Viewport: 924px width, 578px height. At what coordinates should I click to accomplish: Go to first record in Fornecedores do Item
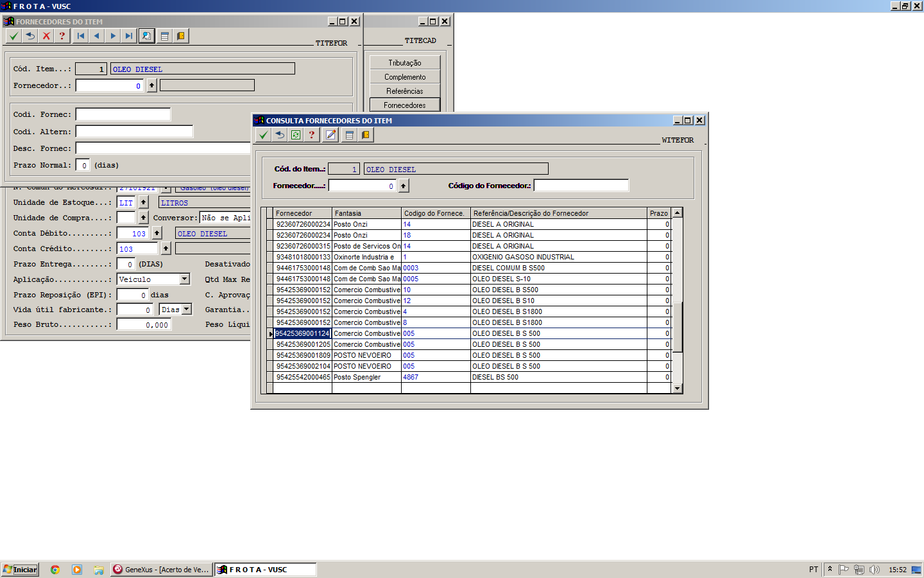(81, 36)
